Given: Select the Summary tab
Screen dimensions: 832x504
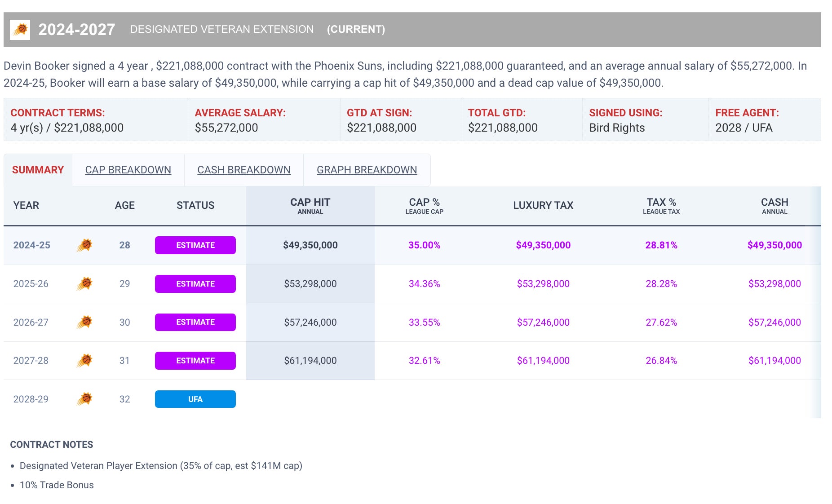Looking at the screenshot, I should pyautogui.click(x=38, y=170).
